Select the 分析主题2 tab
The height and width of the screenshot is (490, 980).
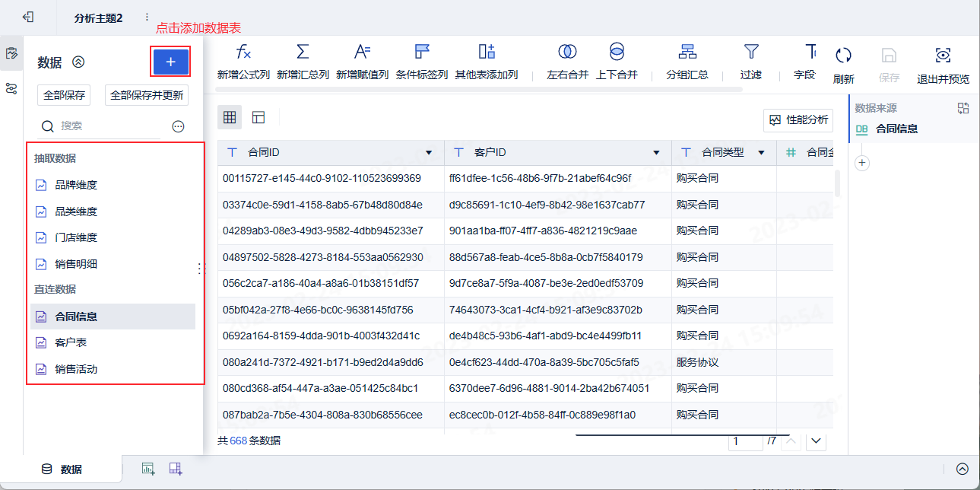click(x=98, y=17)
